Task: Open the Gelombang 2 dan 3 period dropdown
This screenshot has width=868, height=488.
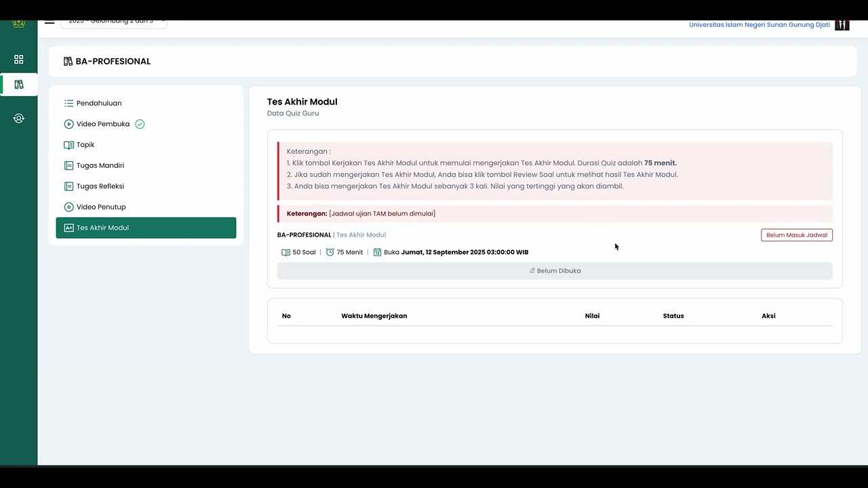Action: [114, 22]
